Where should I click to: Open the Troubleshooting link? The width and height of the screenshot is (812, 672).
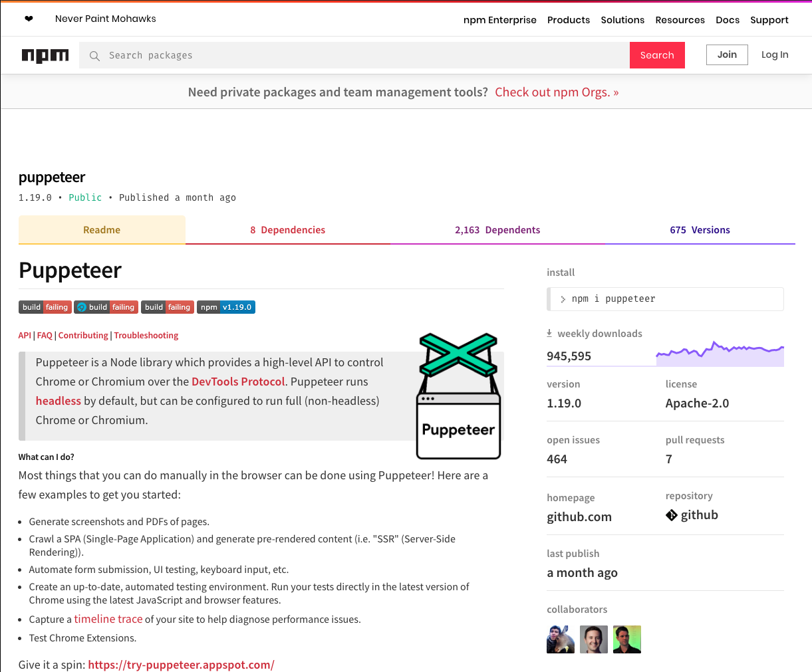point(146,336)
